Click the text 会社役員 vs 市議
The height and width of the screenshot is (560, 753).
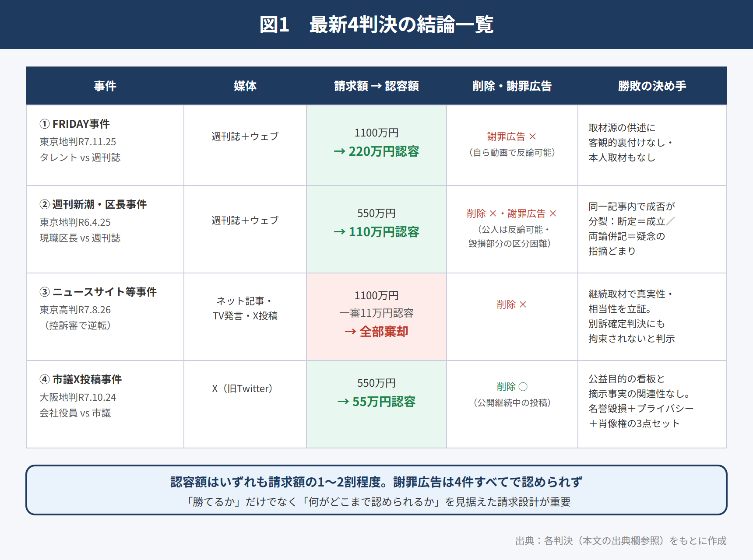click(x=75, y=413)
